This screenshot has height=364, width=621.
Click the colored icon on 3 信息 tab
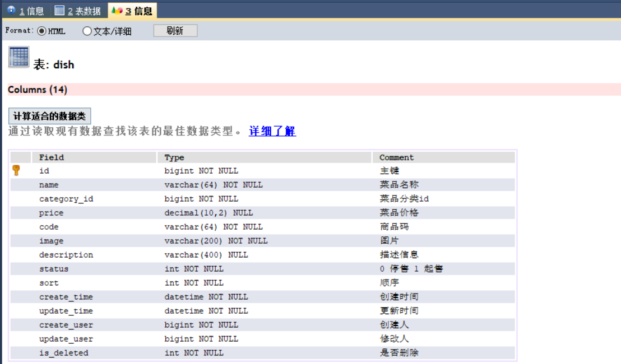(117, 10)
